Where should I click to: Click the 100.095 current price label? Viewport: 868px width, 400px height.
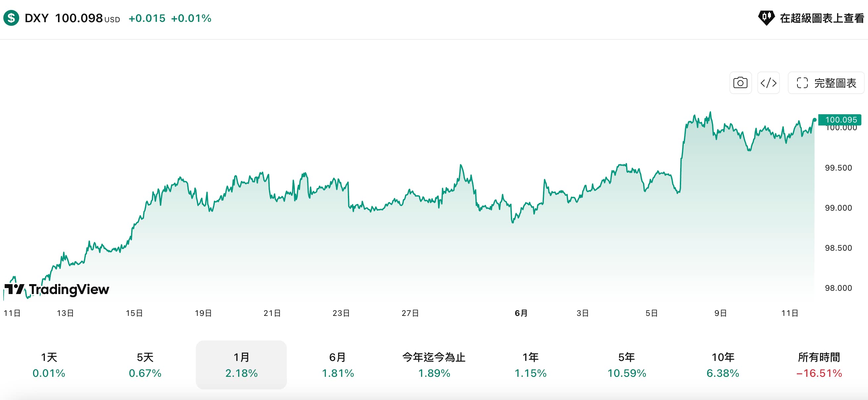point(840,120)
